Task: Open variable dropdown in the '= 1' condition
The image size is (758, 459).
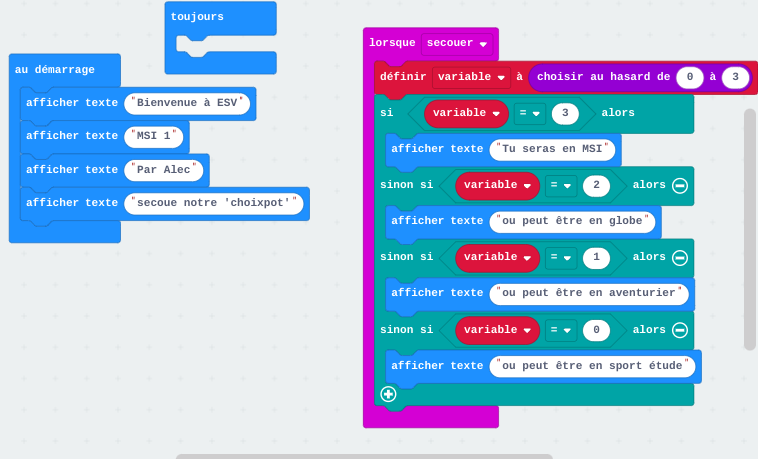Action: [x=497, y=257]
